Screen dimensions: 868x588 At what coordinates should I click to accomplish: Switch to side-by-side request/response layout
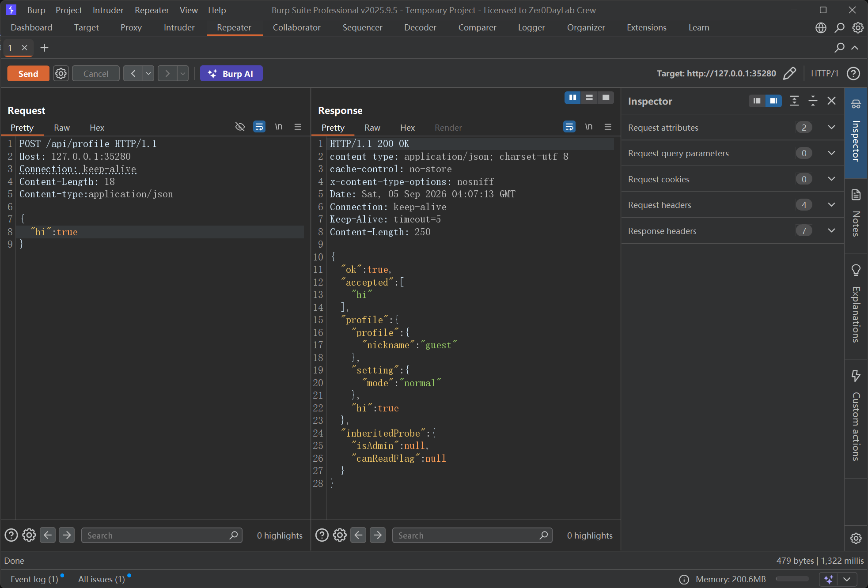click(572, 98)
